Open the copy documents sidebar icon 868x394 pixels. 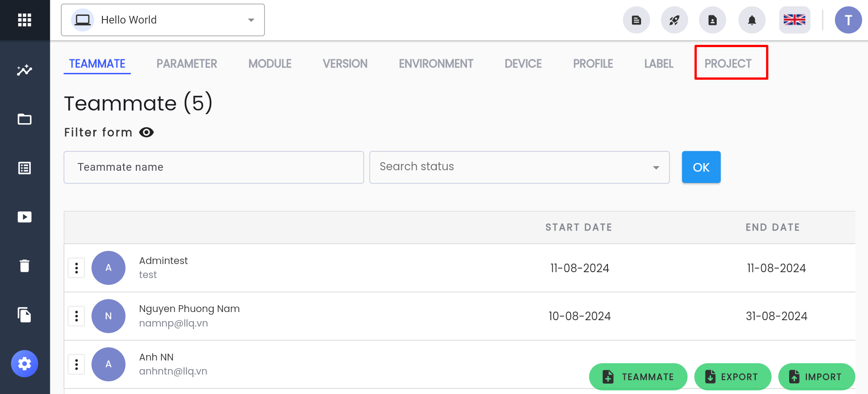point(24,315)
